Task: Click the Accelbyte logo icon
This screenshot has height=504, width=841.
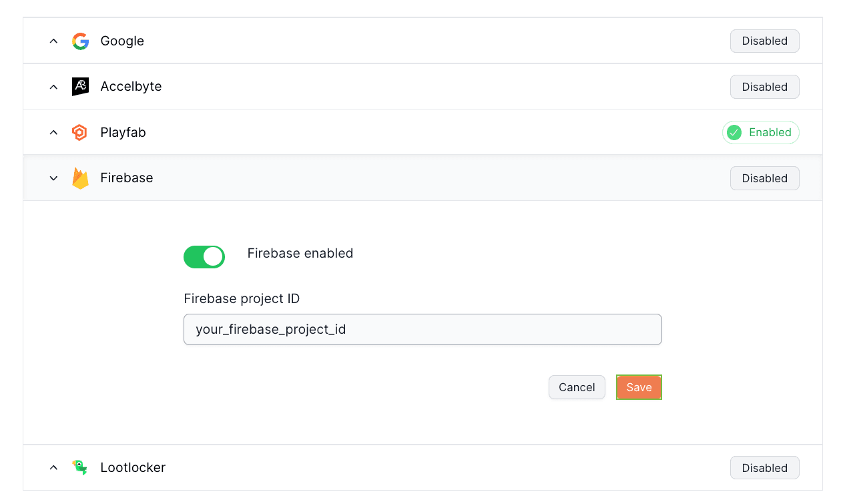Action: click(80, 87)
